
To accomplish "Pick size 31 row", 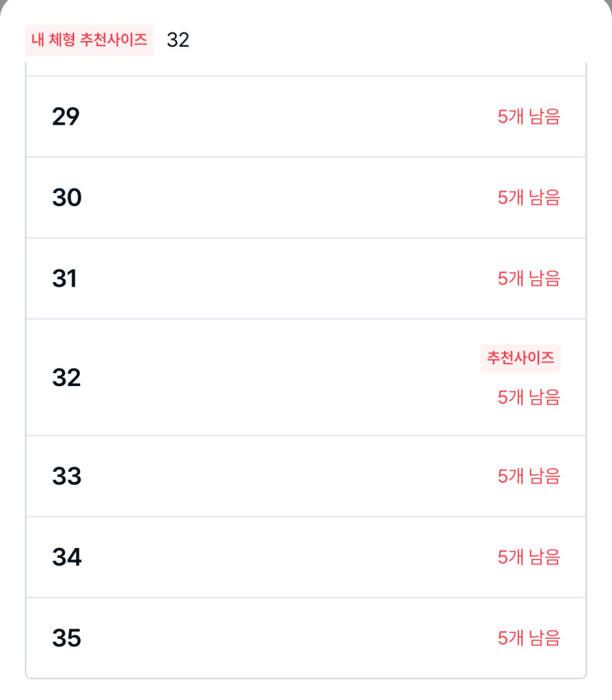I will point(65,279).
